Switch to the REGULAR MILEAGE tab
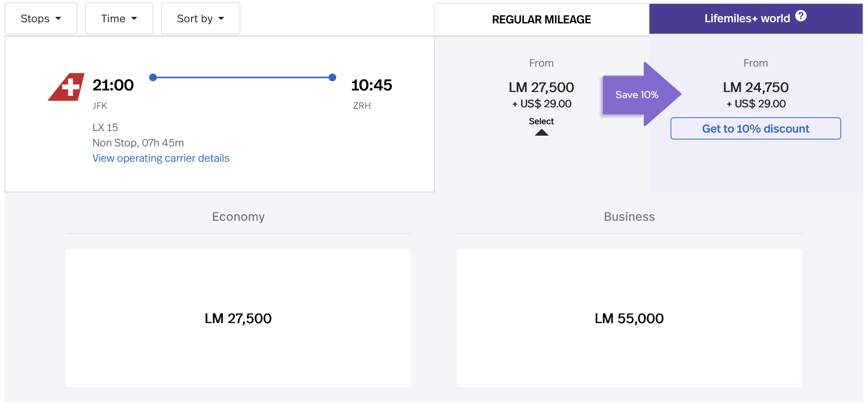Viewport: 868px width, 407px height. point(541,19)
